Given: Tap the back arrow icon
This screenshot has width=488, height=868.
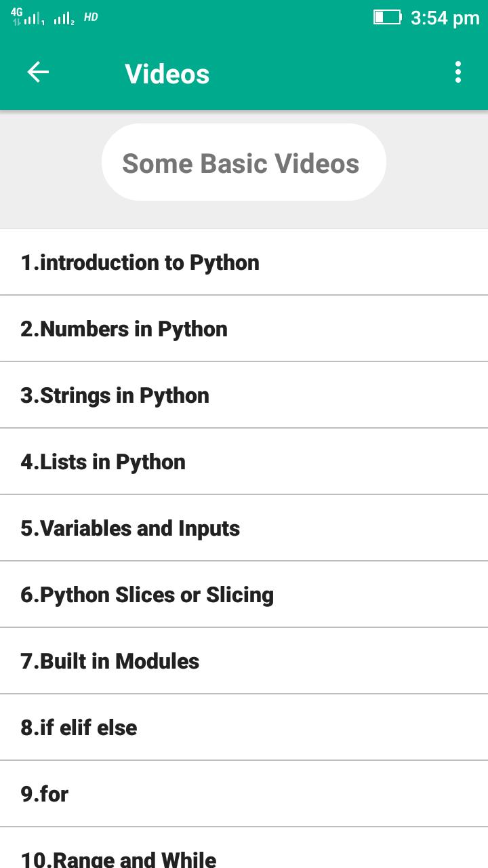Looking at the screenshot, I should [38, 73].
